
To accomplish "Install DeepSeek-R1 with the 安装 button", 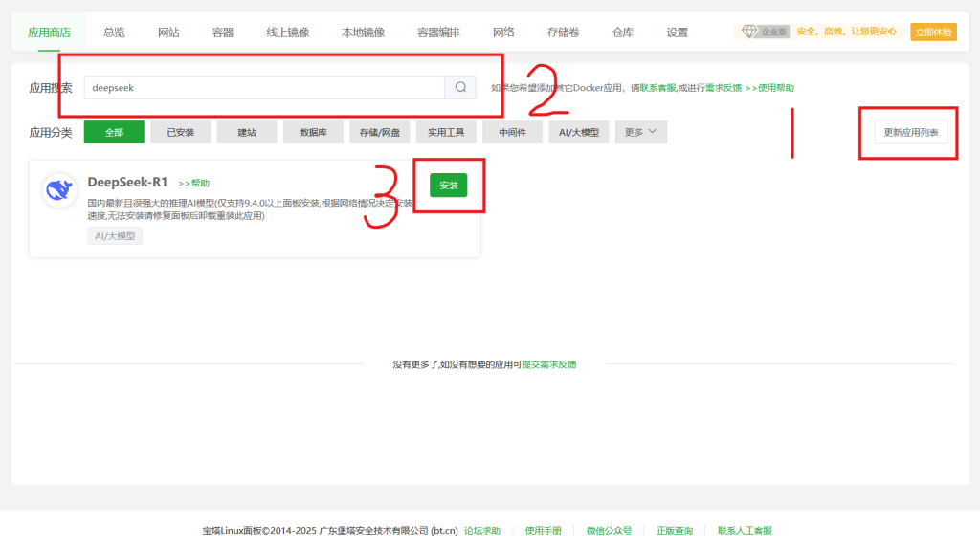I will (448, 186).
